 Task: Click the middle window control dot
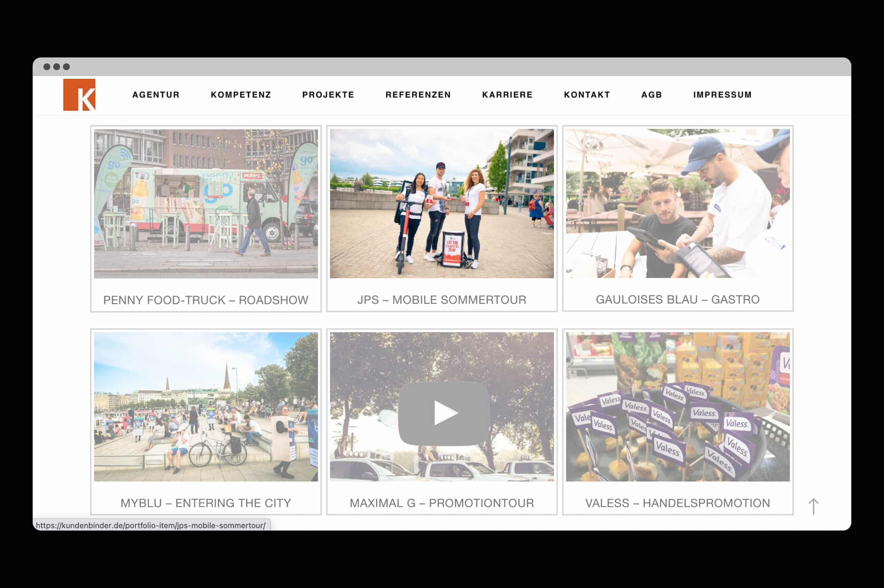tap(57, 67)
